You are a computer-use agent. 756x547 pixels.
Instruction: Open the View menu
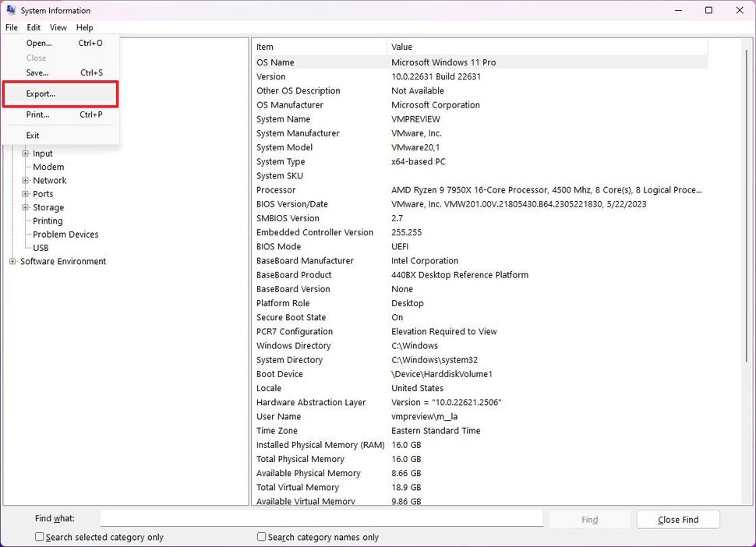[x=58, y=27]
